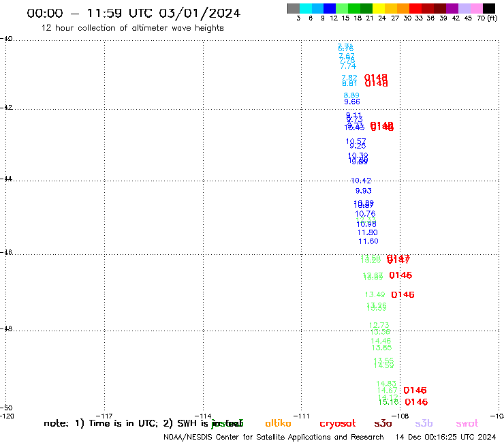
Task: Click the -120 longitude axis label
Action: (7, 416)
